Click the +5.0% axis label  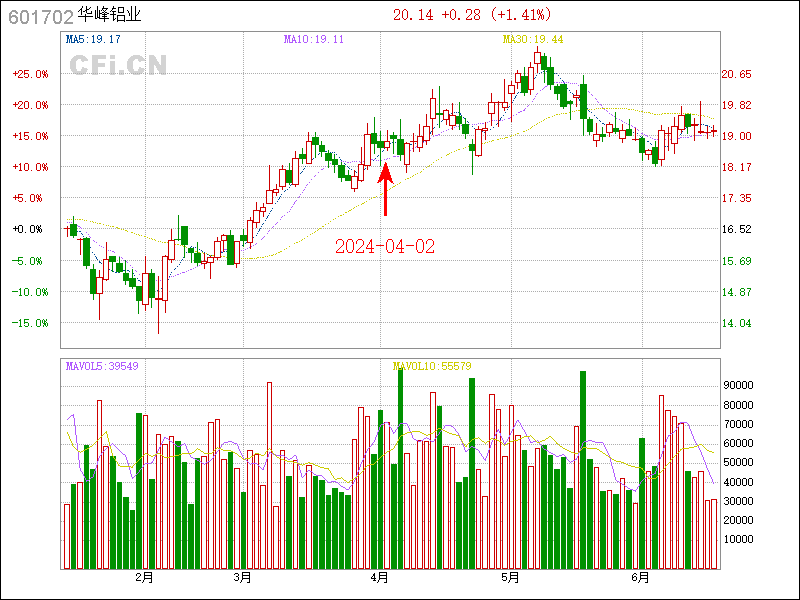(x=28, y=198)
